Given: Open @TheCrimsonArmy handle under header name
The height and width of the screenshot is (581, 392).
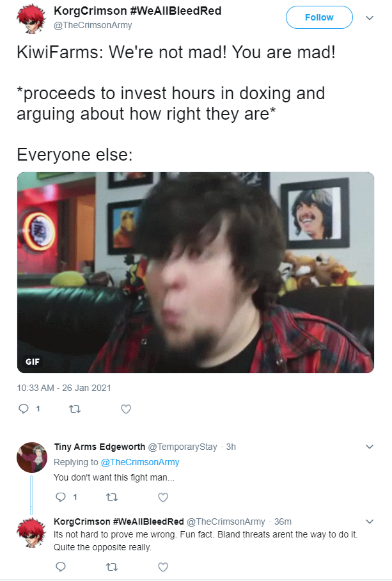Looking at the screenshot, I should 93,25.
